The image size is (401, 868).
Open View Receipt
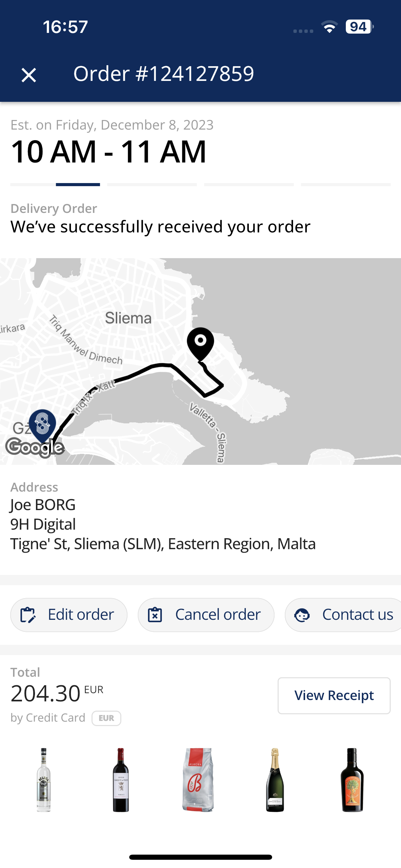pyautogui.click(x=334, y=696)
